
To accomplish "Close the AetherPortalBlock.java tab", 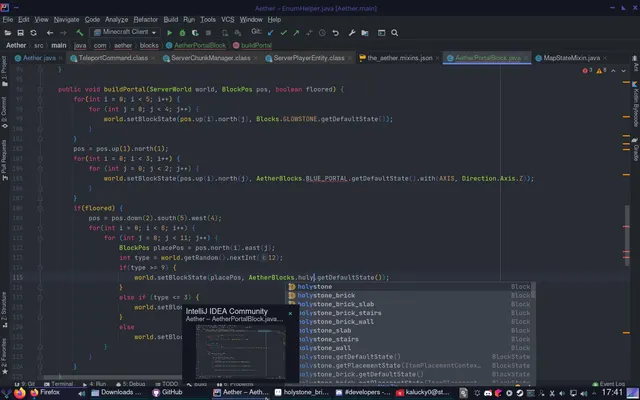I will point(526,58).
